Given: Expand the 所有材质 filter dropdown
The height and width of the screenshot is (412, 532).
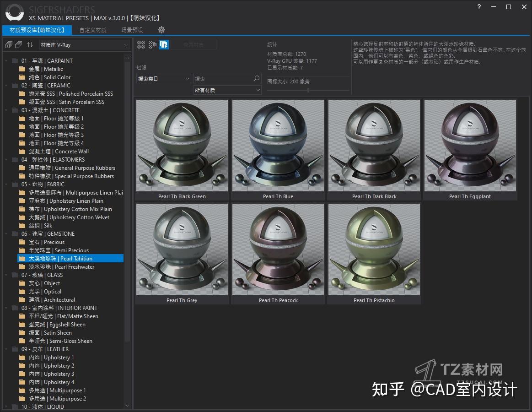Looking at the screenshot, I should (227, 90).
